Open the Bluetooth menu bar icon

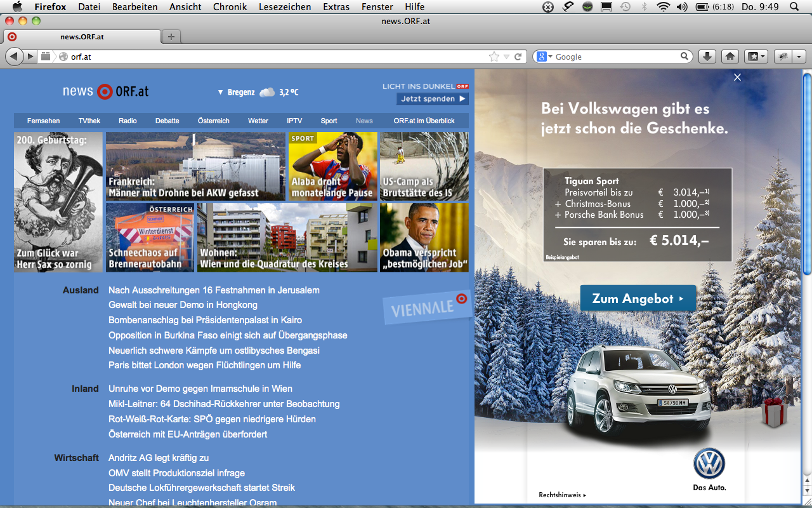(x=644, y=6)
